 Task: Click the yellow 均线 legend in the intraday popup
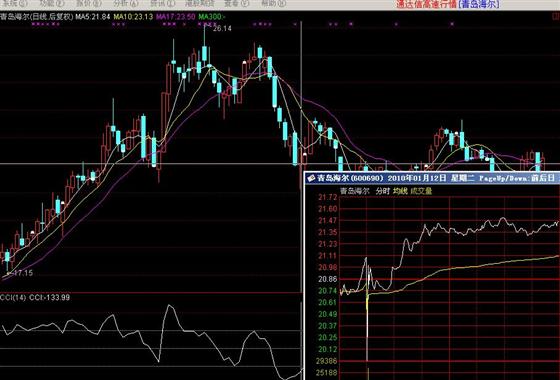[400, 191]
